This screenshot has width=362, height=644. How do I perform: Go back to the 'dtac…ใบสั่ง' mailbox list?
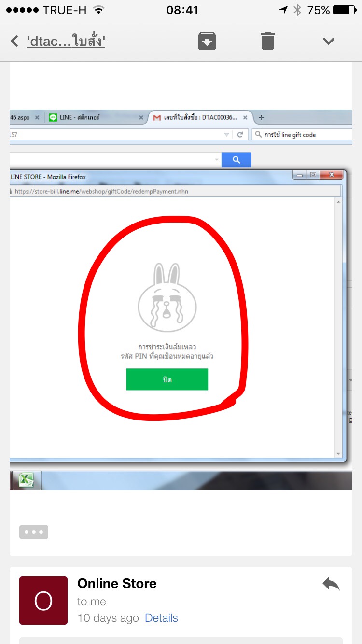click(66, 41)
